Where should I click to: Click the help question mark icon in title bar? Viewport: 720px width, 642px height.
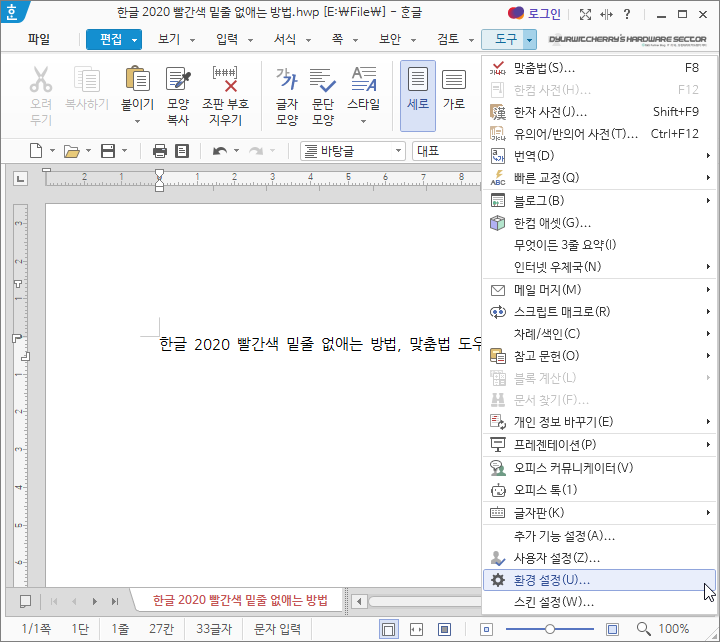point(627,14)
